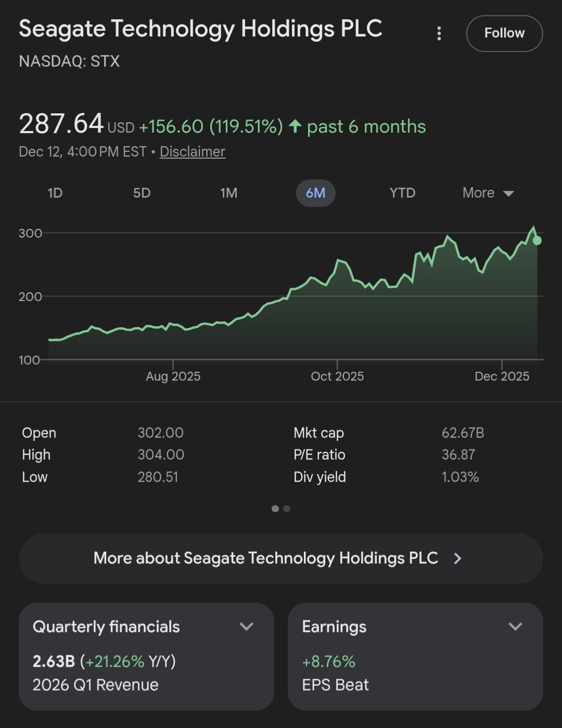Select the 6M time range tab

click(x=315, y=193)
